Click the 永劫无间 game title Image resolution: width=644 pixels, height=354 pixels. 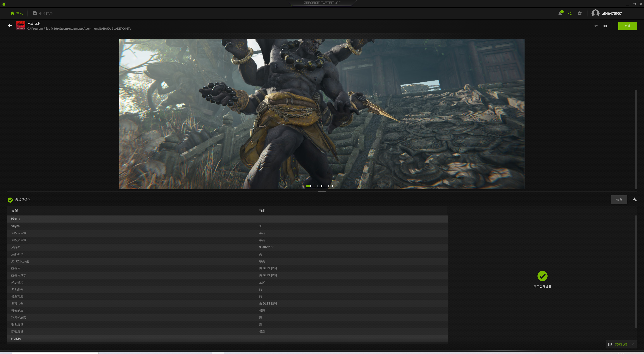34,23
